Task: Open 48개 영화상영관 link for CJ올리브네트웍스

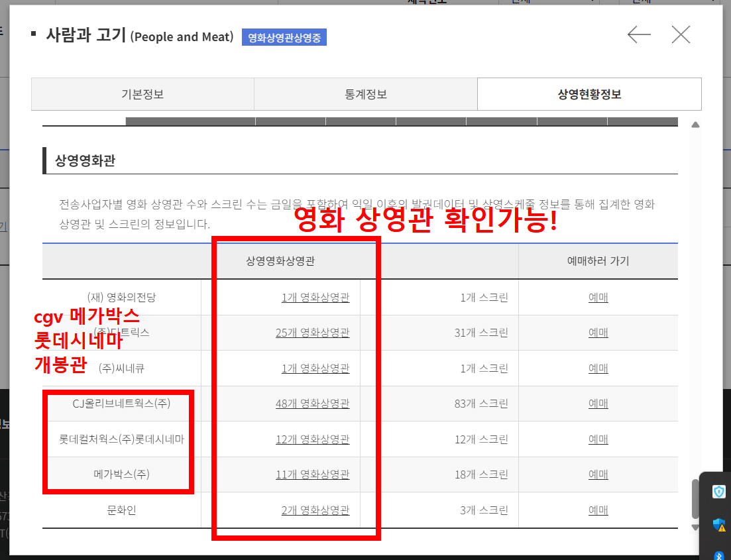Action: point(312,404)
